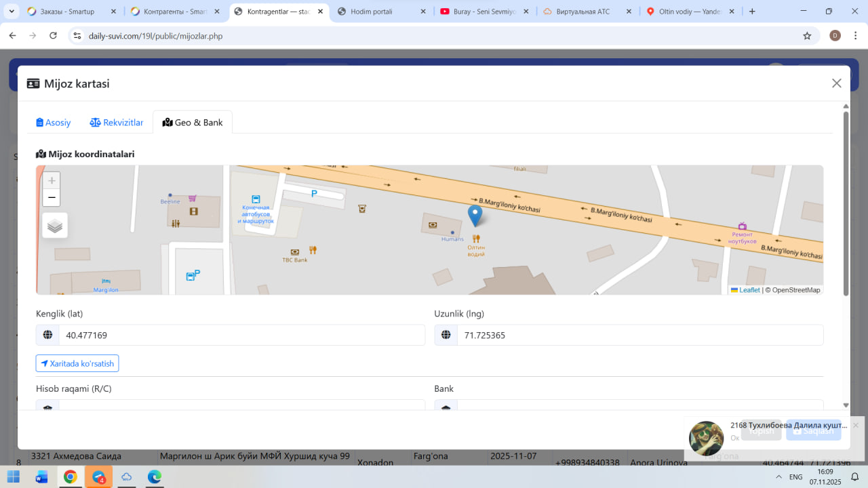Select the Geo & Bank tab
The image size is (868, 488).
pyautogui.click(x=193, y=123)
